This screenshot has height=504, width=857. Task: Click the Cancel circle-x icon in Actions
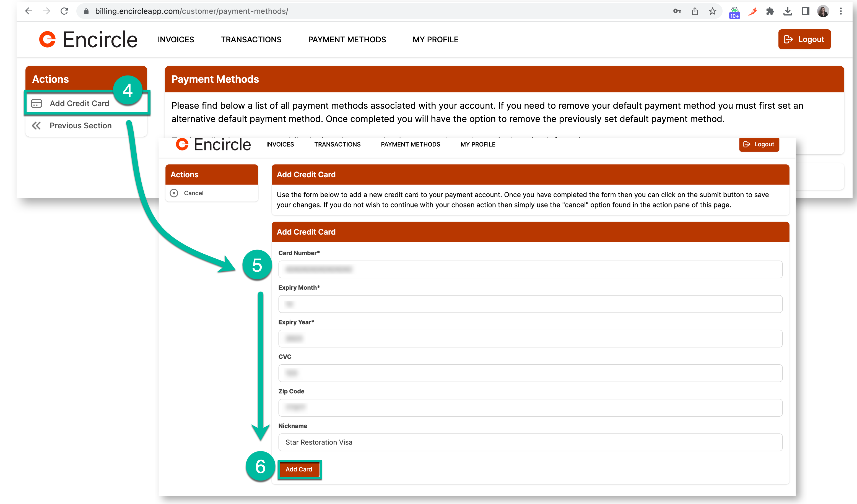pyautogui.click(x=174, y=193)
